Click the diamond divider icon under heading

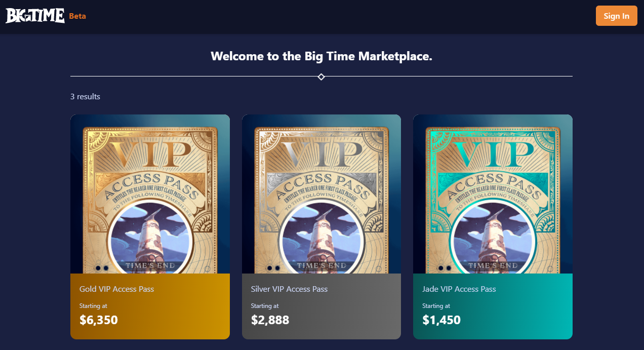click(321, 76)
